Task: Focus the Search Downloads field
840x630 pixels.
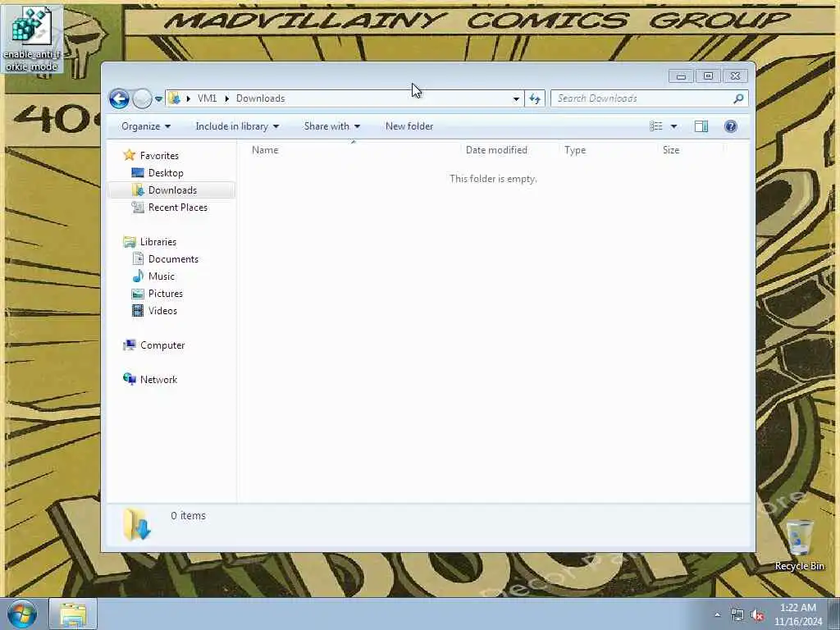Action: click(643, 98)
